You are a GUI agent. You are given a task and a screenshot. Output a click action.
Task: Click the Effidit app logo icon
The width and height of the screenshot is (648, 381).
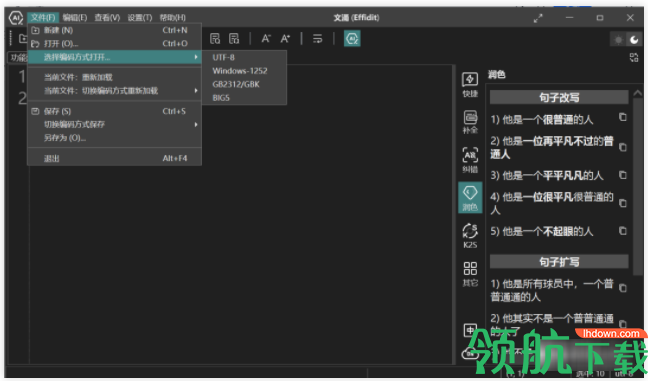click(16, 18)
